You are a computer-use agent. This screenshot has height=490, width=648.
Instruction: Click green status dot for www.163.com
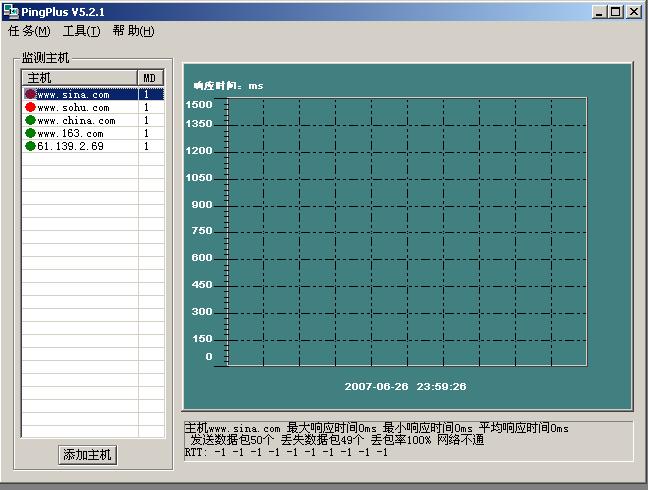coord(30,133)
